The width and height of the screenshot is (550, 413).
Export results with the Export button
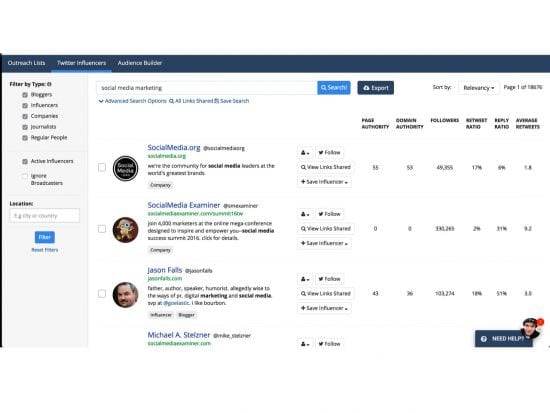coord(376,88)
